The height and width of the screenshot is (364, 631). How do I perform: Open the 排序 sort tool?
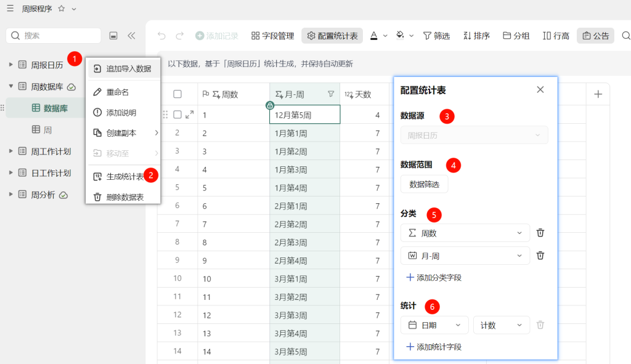click(x=476, y=36)
